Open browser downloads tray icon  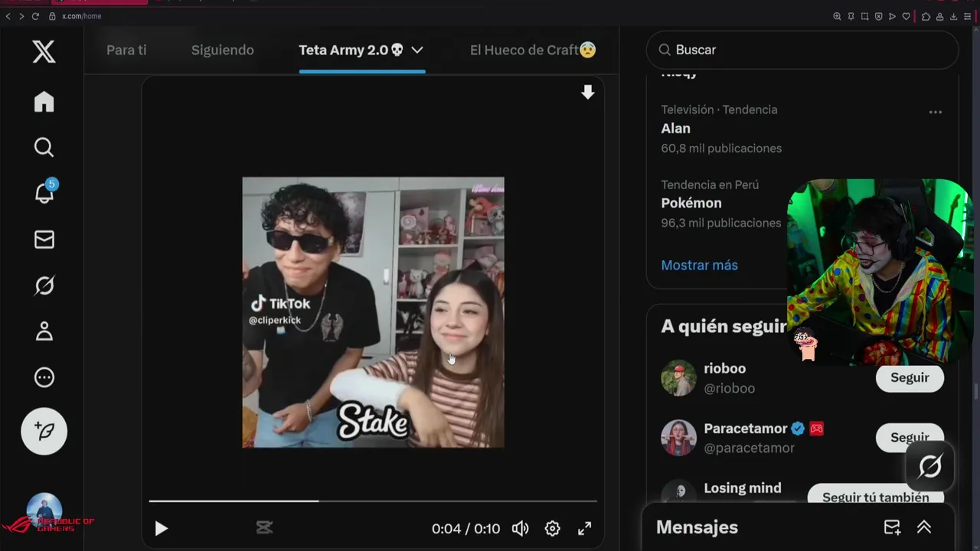tap(953, 16)
